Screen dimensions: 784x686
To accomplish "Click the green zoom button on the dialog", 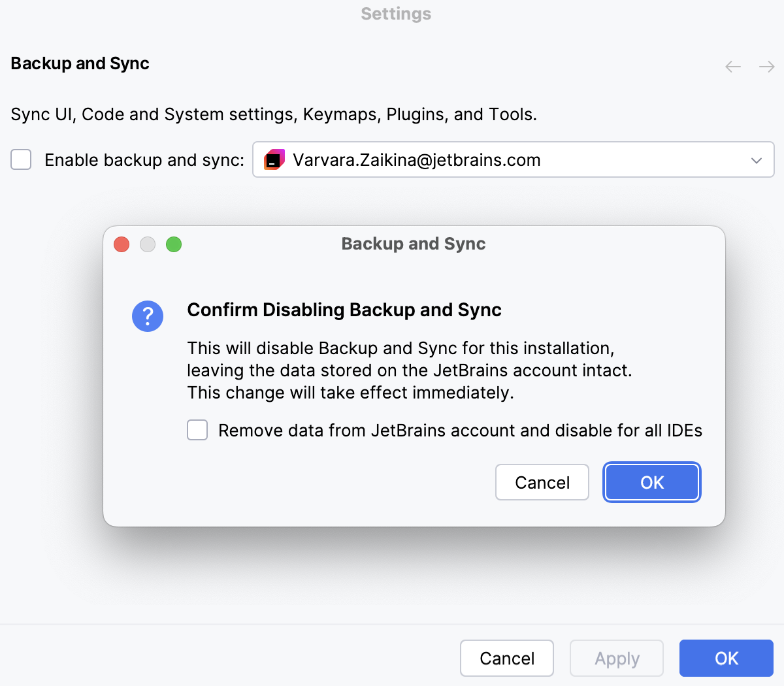I will tap(174, 244).
